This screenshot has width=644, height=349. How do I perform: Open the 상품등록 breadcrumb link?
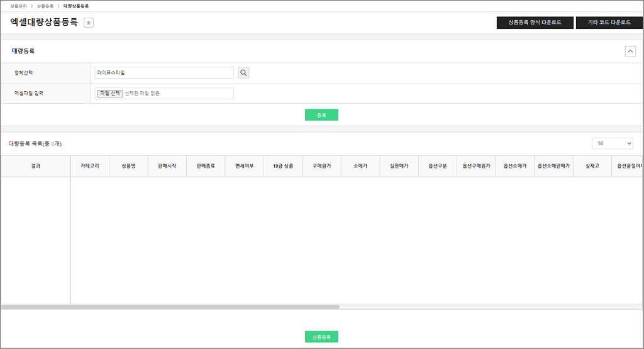point(45,6)
